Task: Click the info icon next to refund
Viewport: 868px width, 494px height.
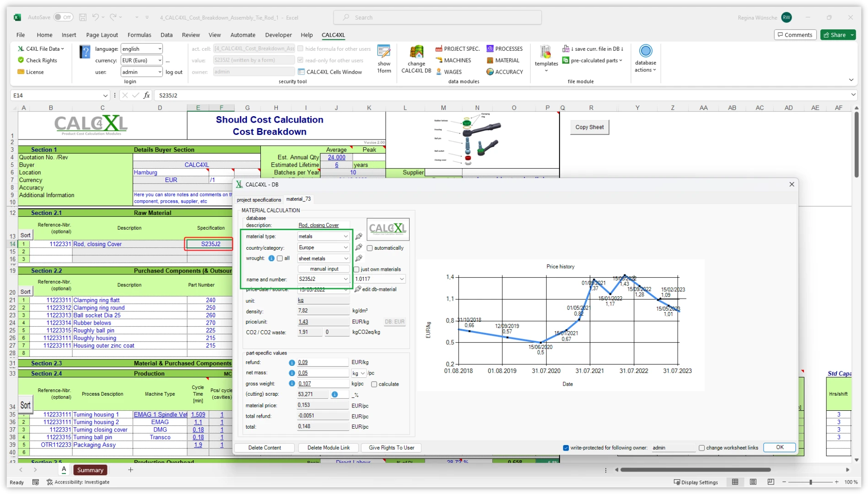Action: click(291, 362)
